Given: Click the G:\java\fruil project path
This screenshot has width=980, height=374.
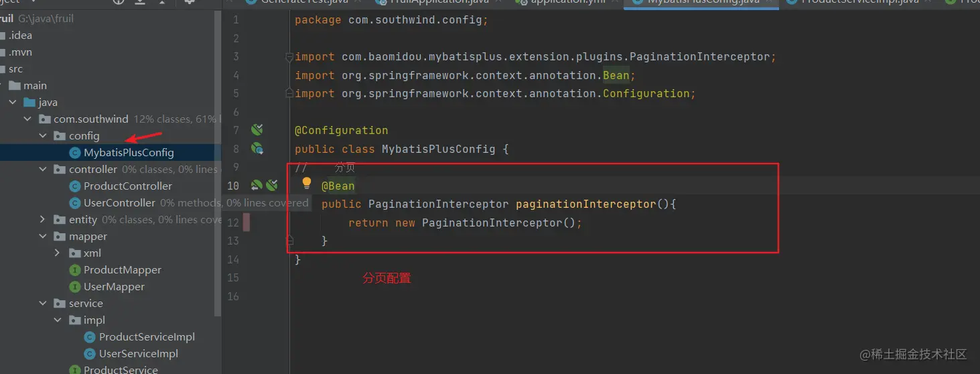Looking at the screenshot, I should click(46, 19).
